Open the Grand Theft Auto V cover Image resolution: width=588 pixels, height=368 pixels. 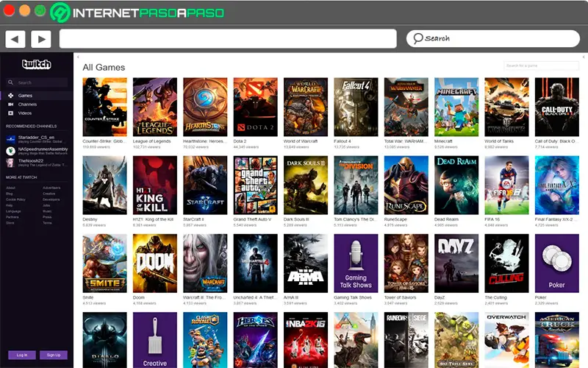pos(255,185)
